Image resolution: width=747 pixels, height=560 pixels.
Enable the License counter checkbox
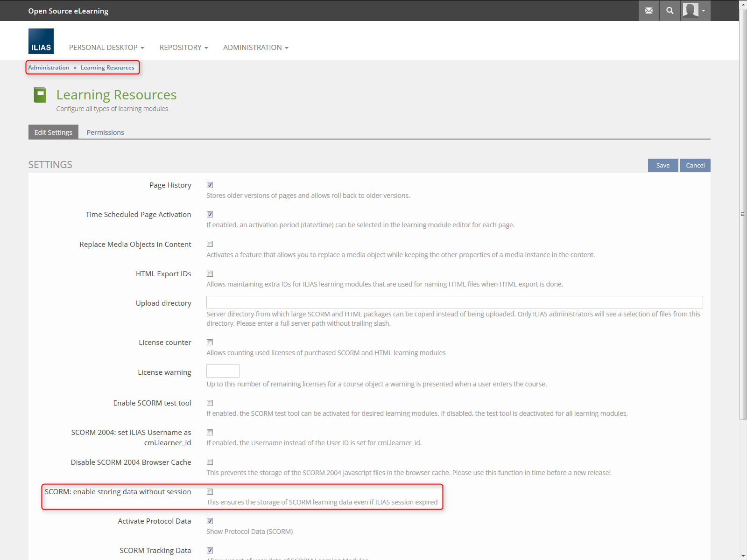pos(210,343)
